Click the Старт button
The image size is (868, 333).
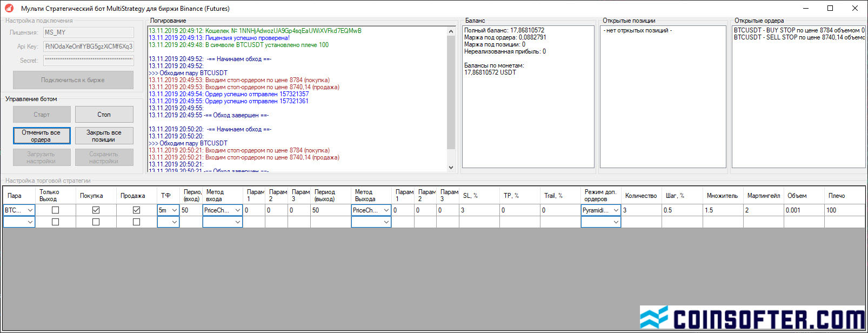[x=42, y=115]
